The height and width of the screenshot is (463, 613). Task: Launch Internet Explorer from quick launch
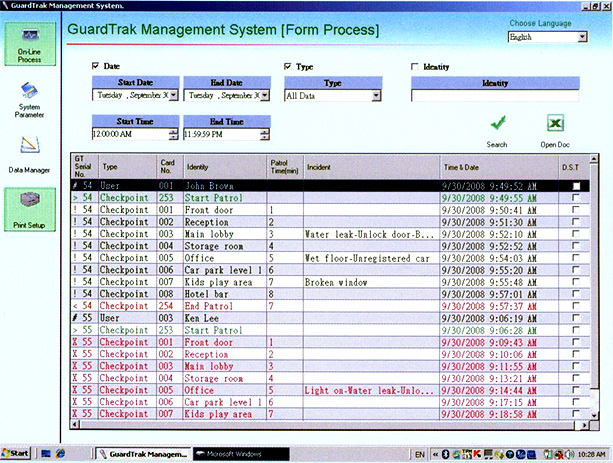pos(60,454)
